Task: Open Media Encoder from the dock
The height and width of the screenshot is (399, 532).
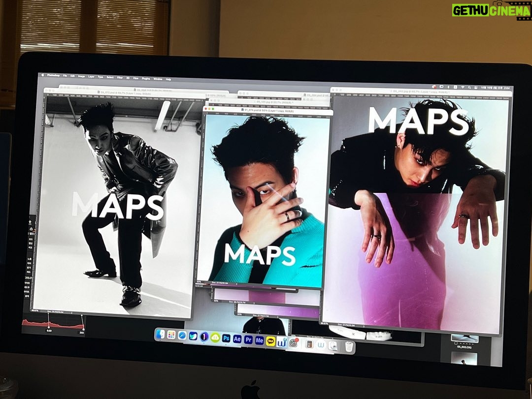Action: 260,340
